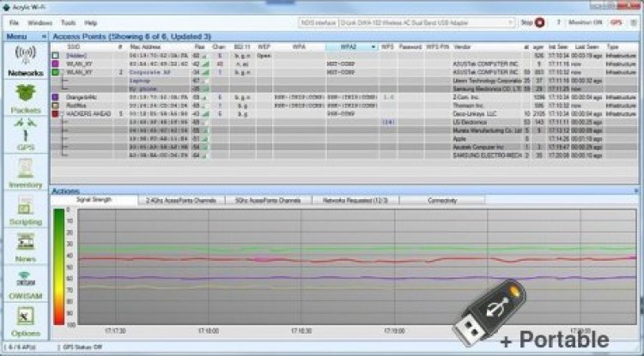Click red swatch of HACKERS AHEAD network
The width and height of the screenshot is (644, 356).
[x=56, y=113]
